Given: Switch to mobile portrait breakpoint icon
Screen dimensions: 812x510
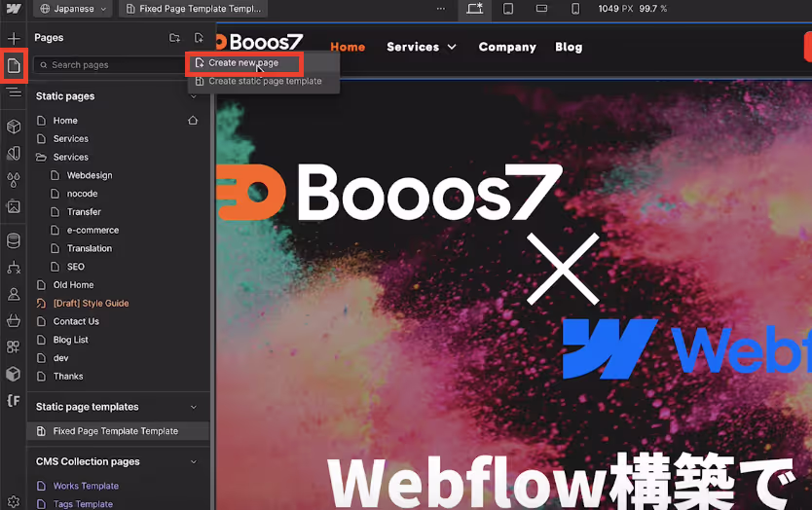Looking at the screenshot, I should tap(574, 9).
